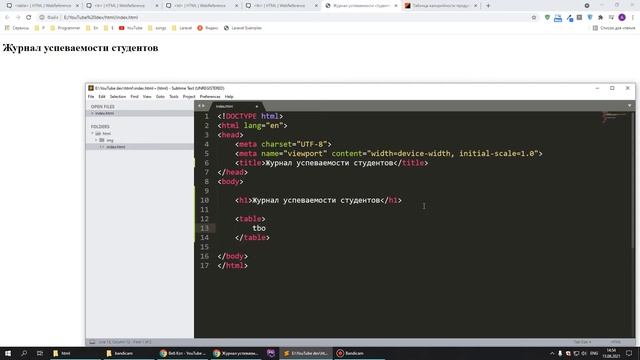Open Task View on taskbar
This screenshot has height=360, width=640.
40,353
